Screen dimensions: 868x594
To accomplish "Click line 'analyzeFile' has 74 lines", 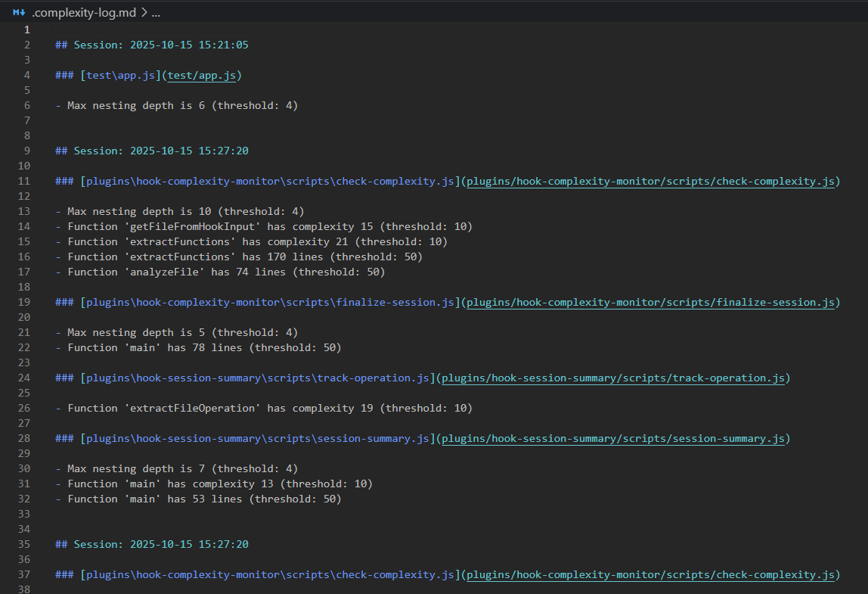I will 220,272.
